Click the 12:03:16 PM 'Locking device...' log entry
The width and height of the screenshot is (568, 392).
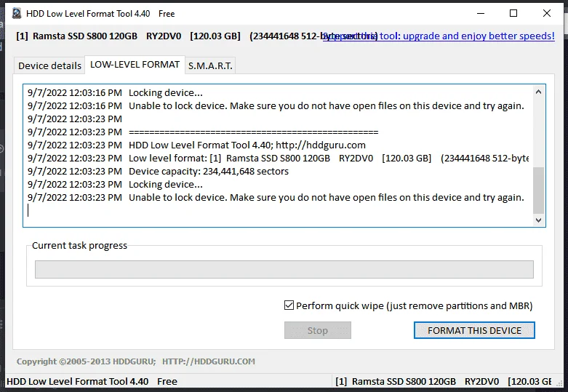coord(115,93)
